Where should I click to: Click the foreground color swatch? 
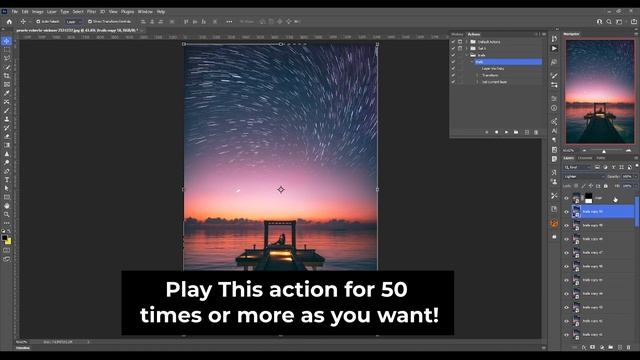(4, 238)
